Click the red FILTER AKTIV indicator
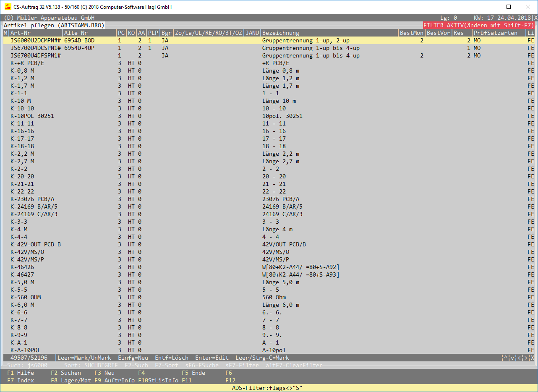This screenshot has width=538, height=392. click(478, 25)
